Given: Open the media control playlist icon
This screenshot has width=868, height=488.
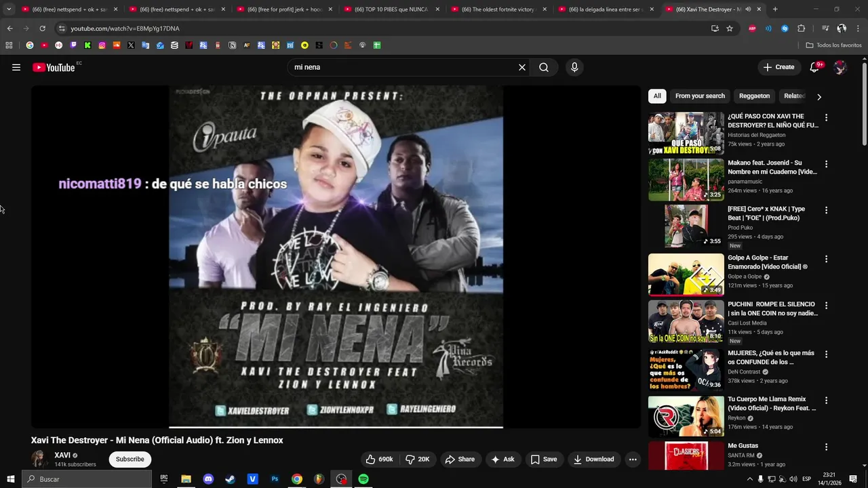Looking at the screenshot, I should (x=825, y=28).
